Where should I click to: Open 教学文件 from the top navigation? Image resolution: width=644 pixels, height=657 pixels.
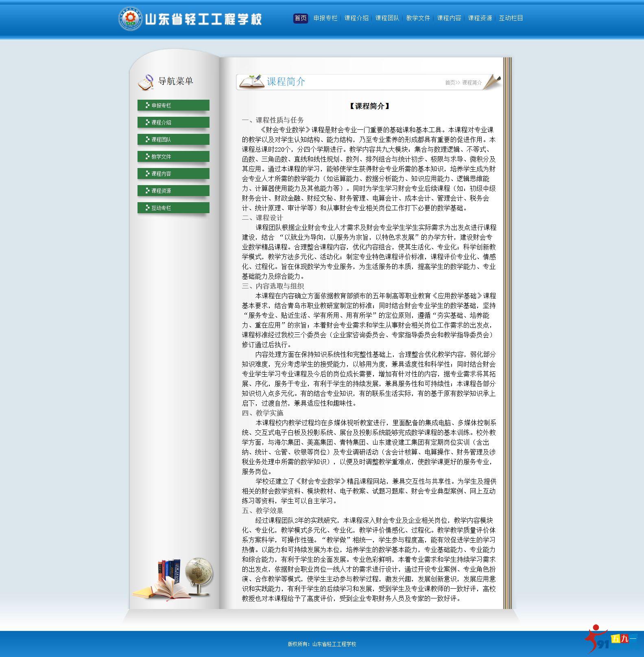point(418,18)
